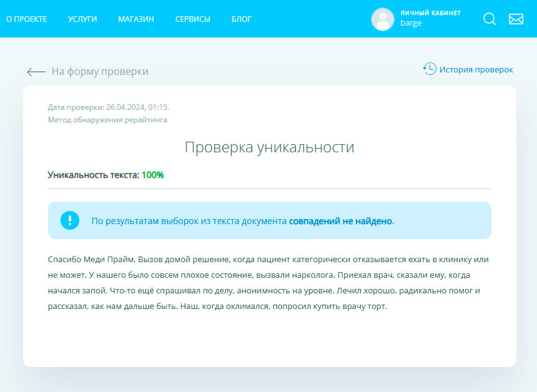This screenshot has height=392, width=537.
Task: Go to the МАГАЗИН section
Action: coord(136,19)
